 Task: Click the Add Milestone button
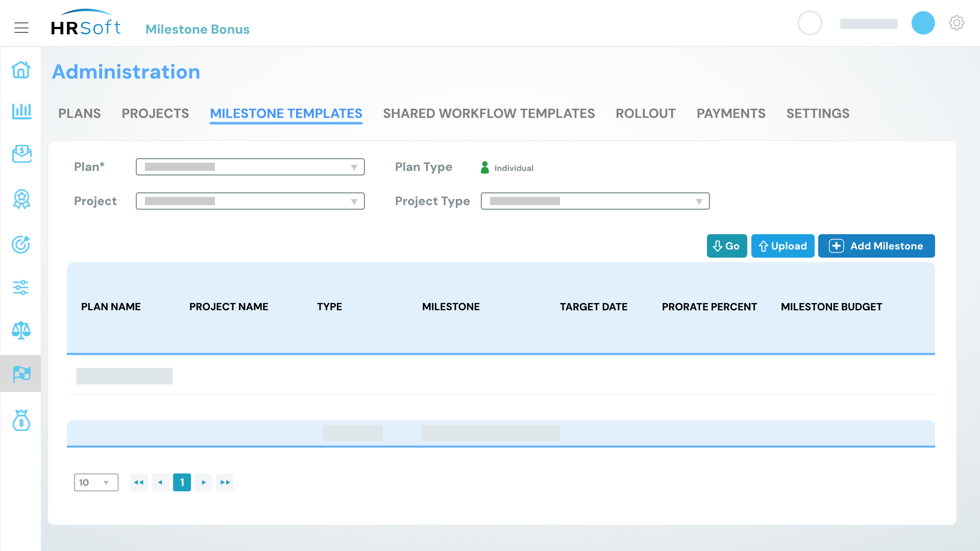coord(876,246)
